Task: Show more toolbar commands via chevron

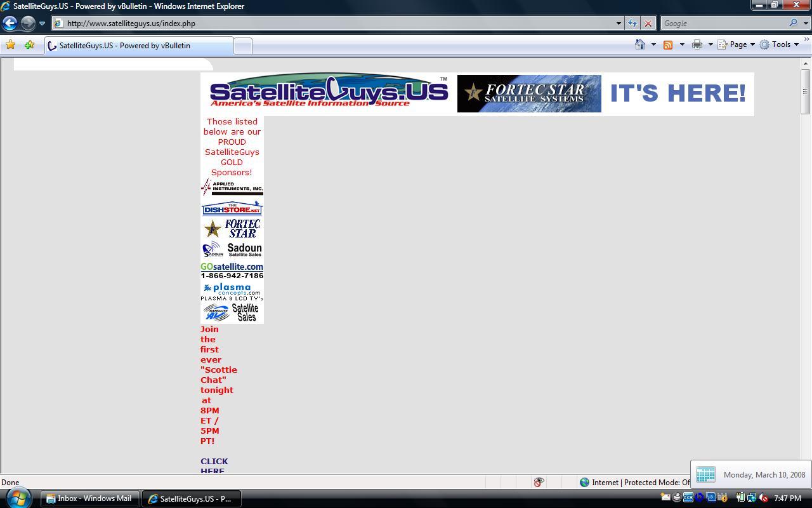Action: pos(807,40)
